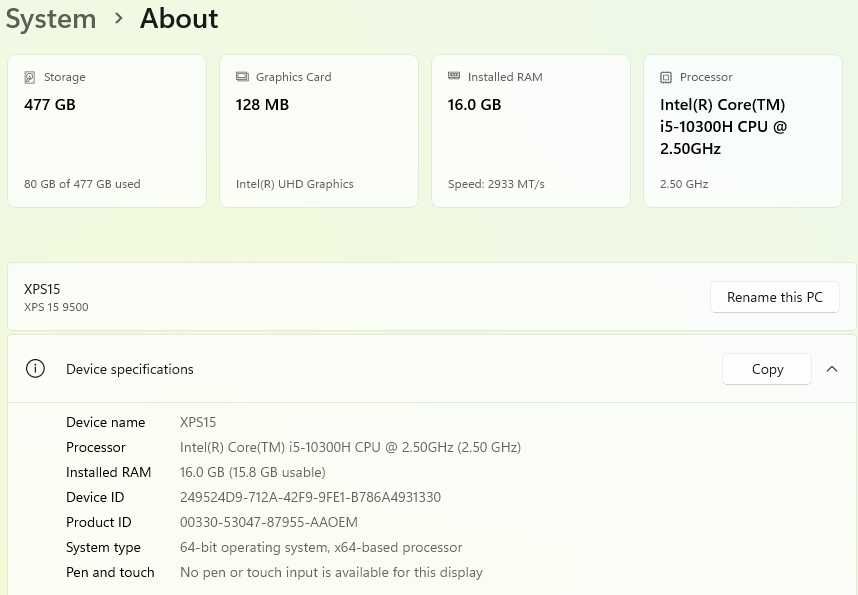Screen dimensions: 858x595
Task: Click the PC name XPS15 title
Action: click(42, 289)
